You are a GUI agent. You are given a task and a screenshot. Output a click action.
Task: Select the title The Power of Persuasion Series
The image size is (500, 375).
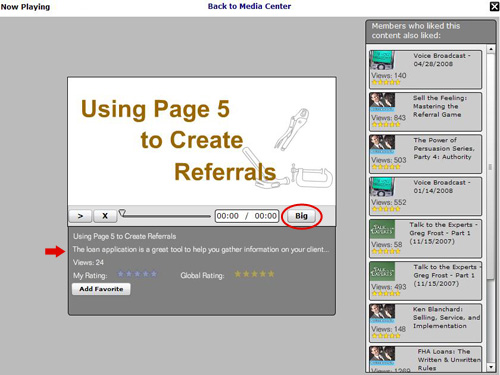(x=444, y=148)
